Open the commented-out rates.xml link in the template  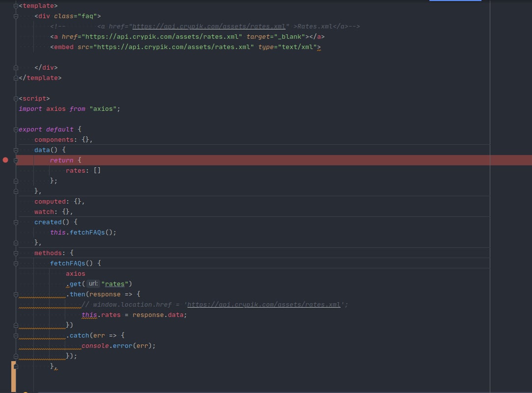[209, 26]
